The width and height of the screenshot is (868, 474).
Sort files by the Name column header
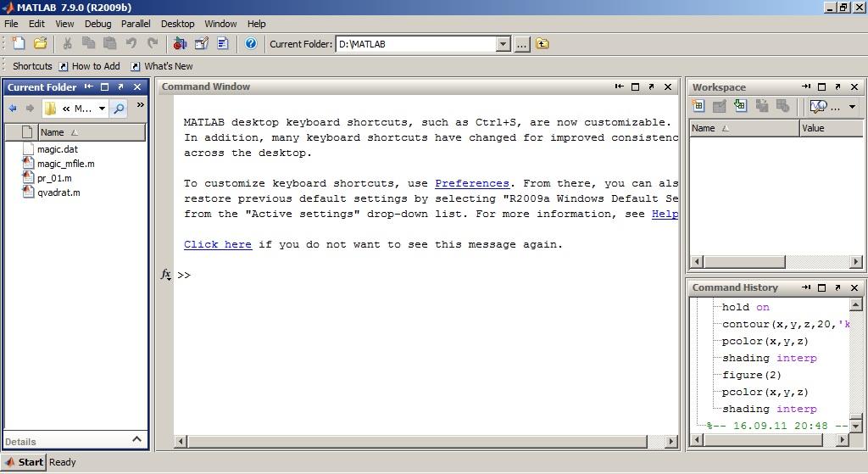click(92, 132)
